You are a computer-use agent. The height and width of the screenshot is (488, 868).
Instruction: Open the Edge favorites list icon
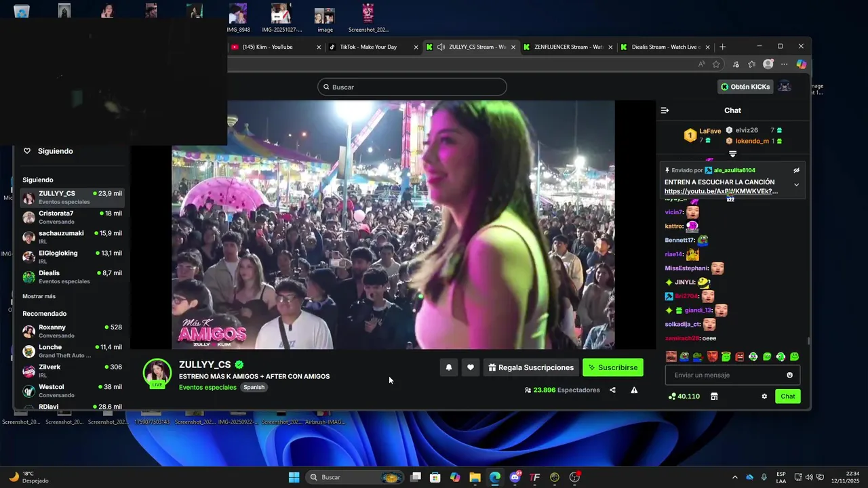click(752, 64)
